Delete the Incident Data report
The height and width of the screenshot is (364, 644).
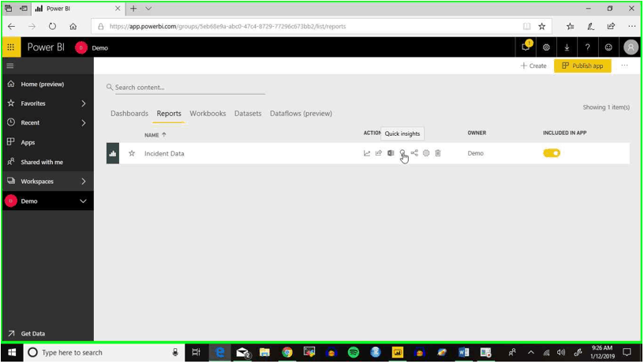(x=438, y=153)
